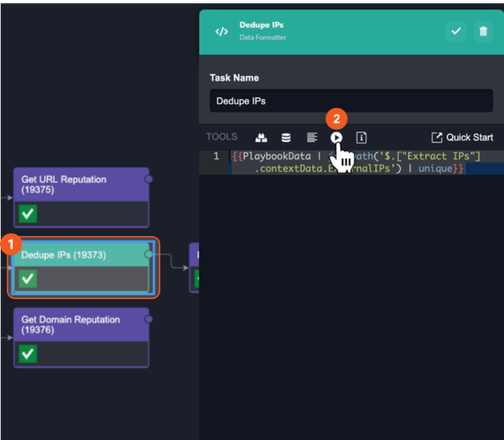Click output connector on Dedupe IPs node
The width and height of the screenshot is (504, 440).
(x=148, y=255)
